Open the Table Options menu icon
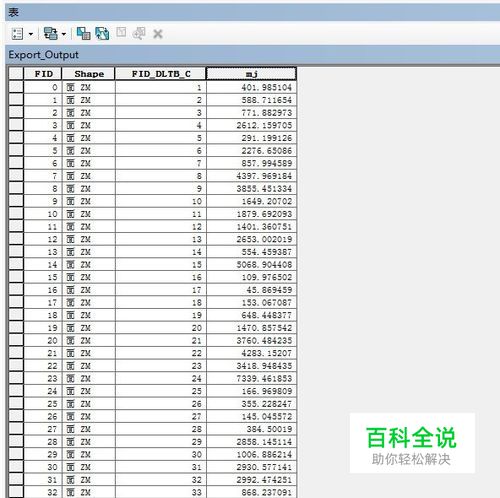The height and width of the screenshot is (498, 500). pyautogui.click(x=17, y=34)
